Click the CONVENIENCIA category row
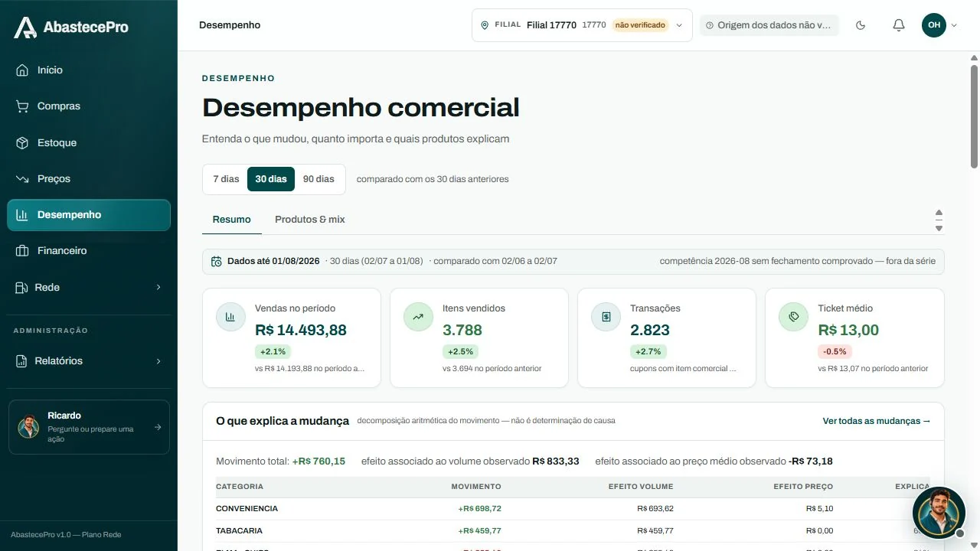This screenshot has width=980, height=551. [x=573, y=509]
